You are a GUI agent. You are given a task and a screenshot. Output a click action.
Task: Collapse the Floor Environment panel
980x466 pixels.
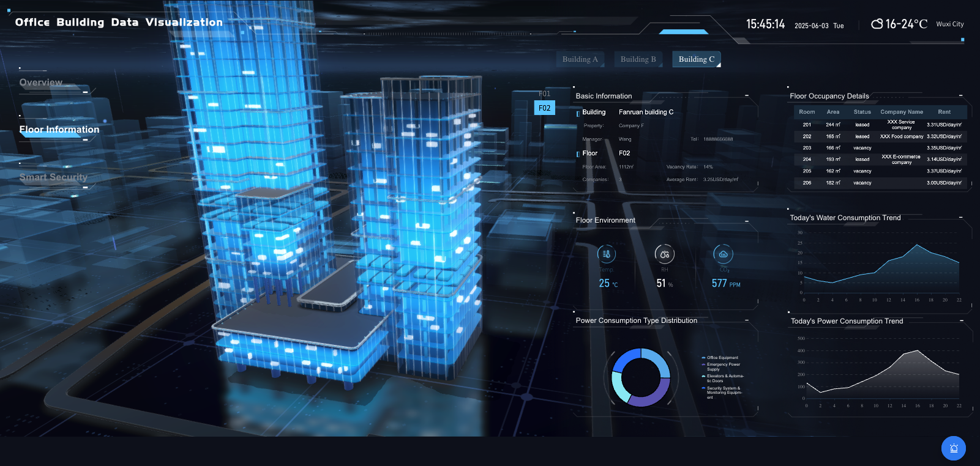pyautogui.click(x=747, y=221)
